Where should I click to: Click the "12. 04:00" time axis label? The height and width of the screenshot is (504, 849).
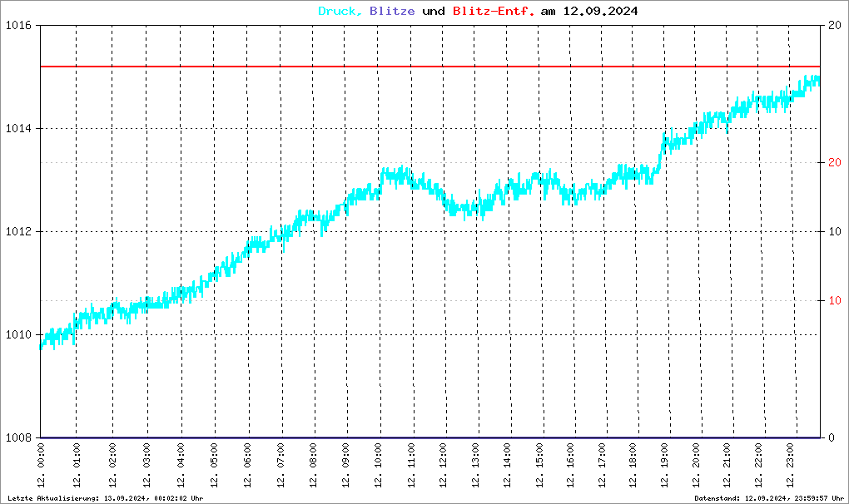pos(181,465)
